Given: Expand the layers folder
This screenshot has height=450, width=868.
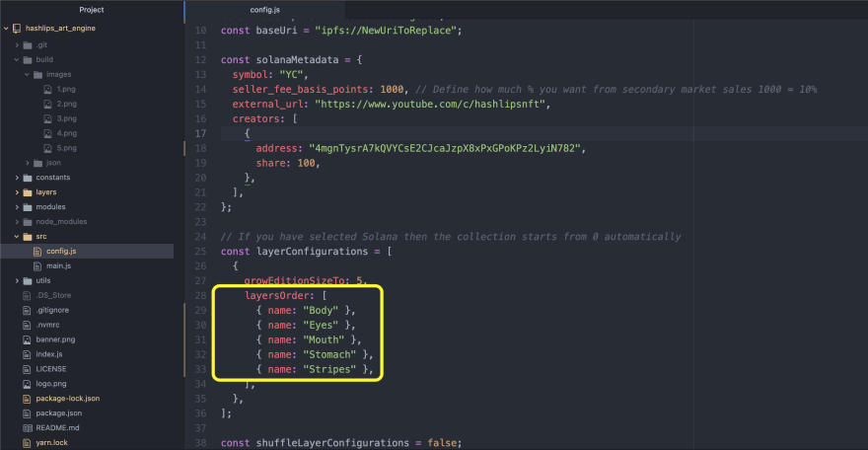Looking at the screenshot, I should pyautogui.click(x=17, y=192).
